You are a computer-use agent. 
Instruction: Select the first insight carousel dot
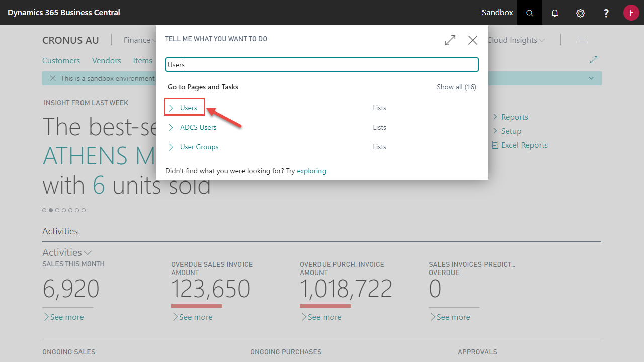pos(44,210)
